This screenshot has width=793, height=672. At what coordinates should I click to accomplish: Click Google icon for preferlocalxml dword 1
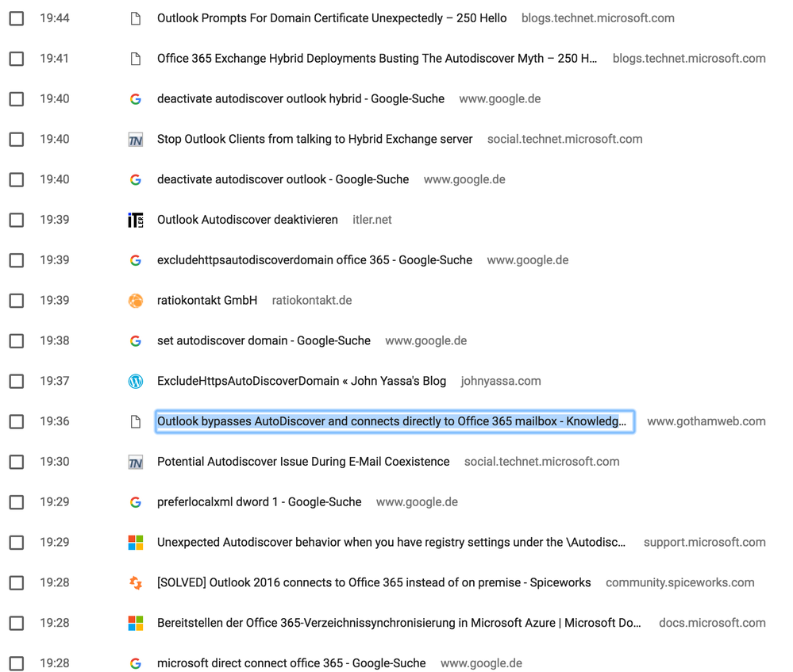(x=136, y=502)
